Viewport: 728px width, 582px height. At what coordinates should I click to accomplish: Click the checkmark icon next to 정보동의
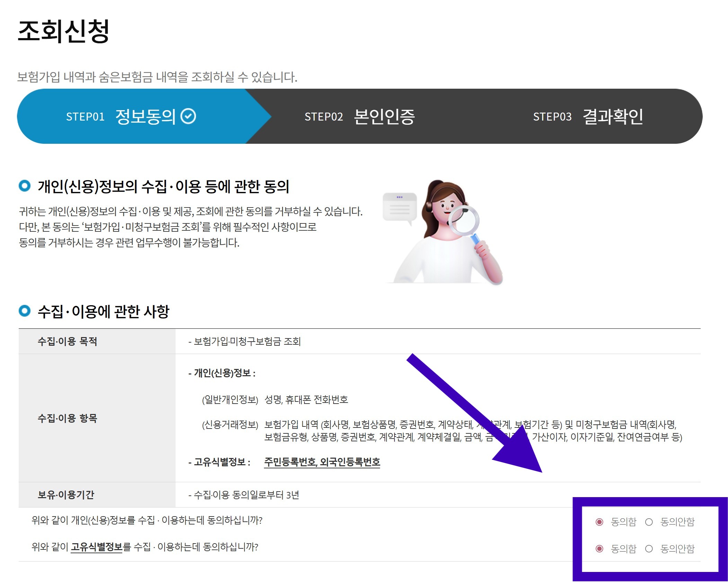[188, 116]
